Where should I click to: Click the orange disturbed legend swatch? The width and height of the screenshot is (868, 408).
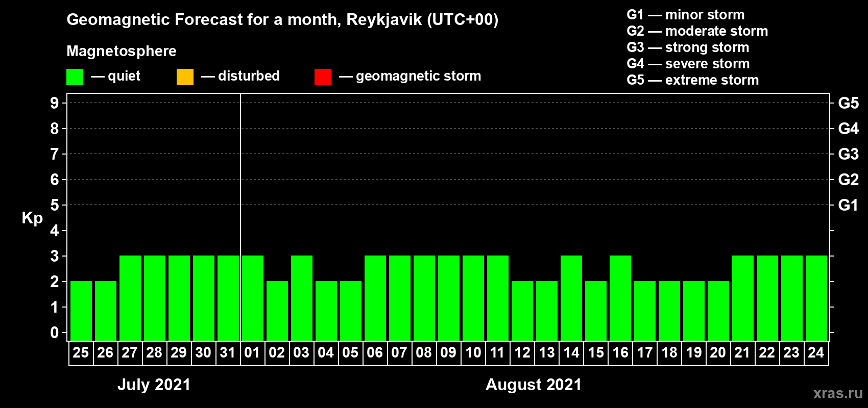[185, 77]
